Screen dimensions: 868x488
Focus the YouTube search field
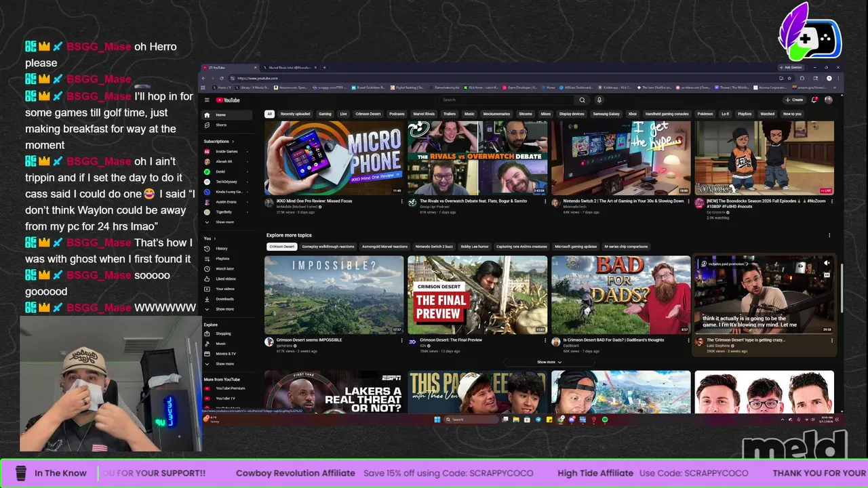507,100
